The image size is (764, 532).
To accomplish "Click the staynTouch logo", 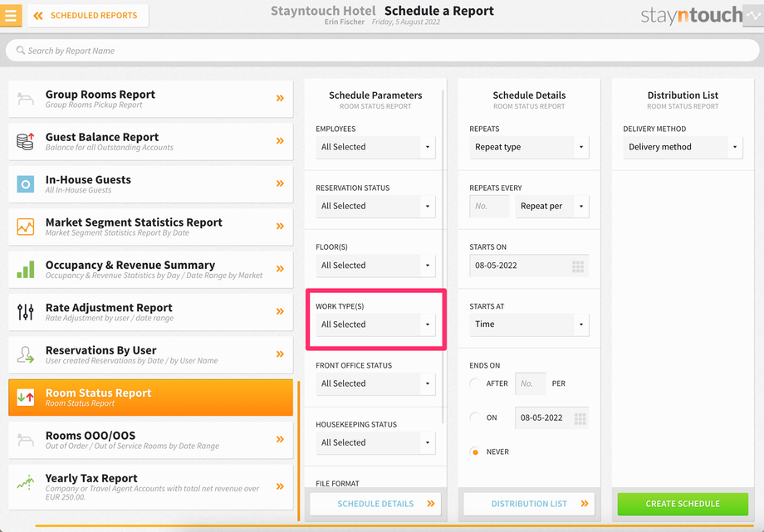I will click(x=692, y=16).
